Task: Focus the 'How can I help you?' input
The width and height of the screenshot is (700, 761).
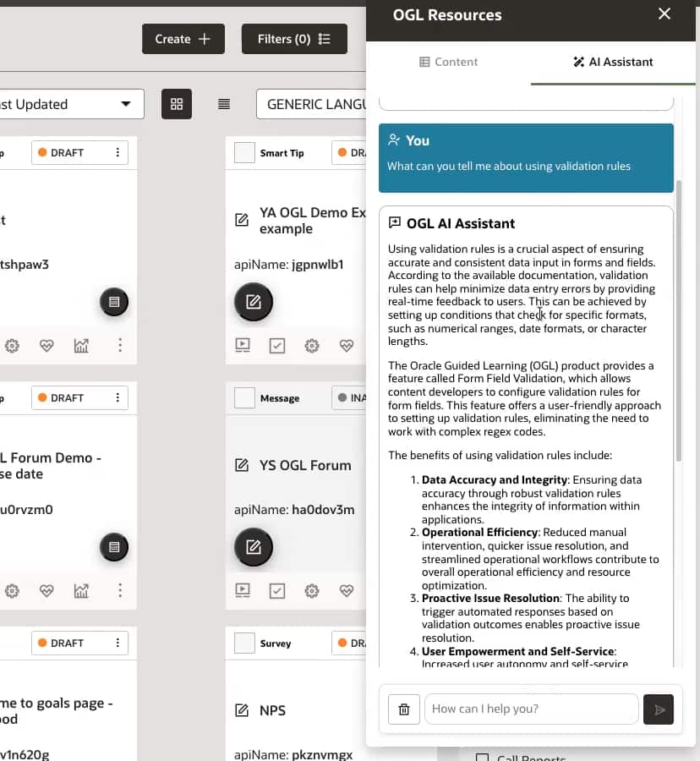Action: (x=531, y=709)
